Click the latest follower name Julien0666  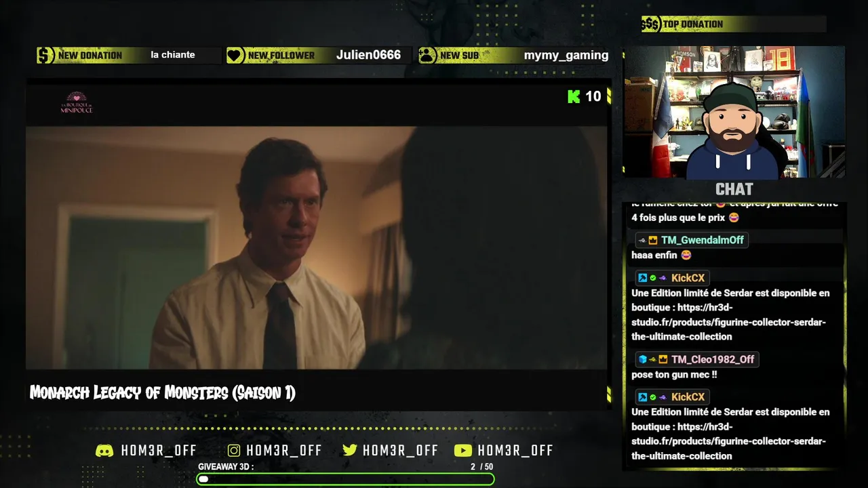[368, 55]
